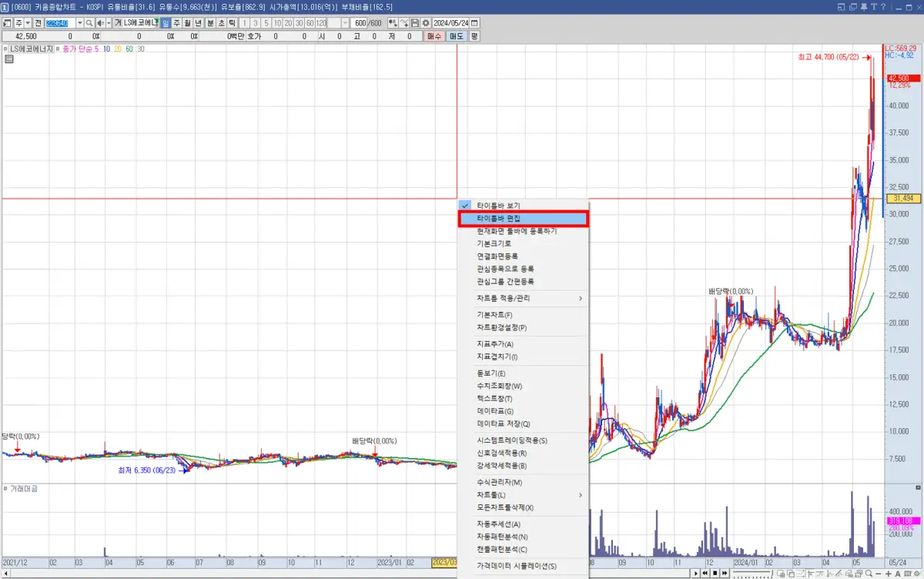Open the calendar picker beside 2024/05/24
The height and width of the screenshot is (579, 924).
coord(474,23)
